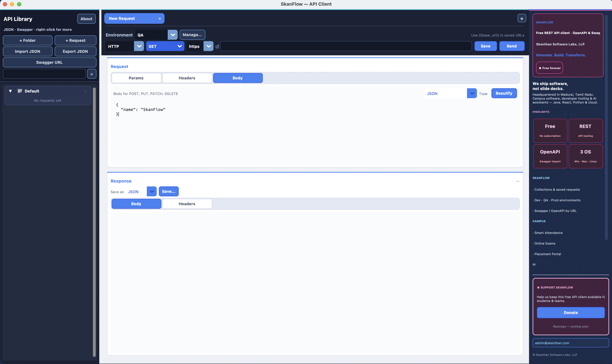Click 'Placement Portal' text
612x364 pixels.
point(547,254)
